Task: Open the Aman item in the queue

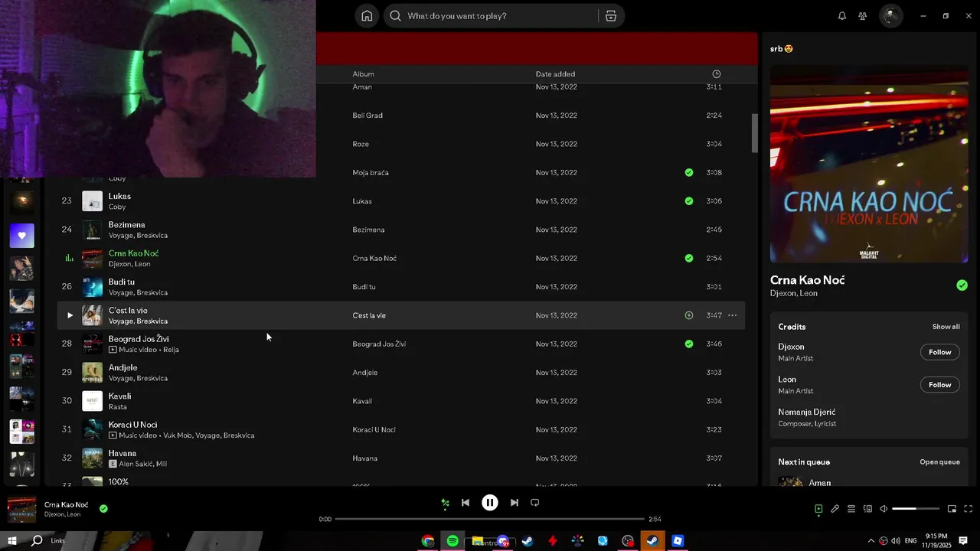Action: 820,483
